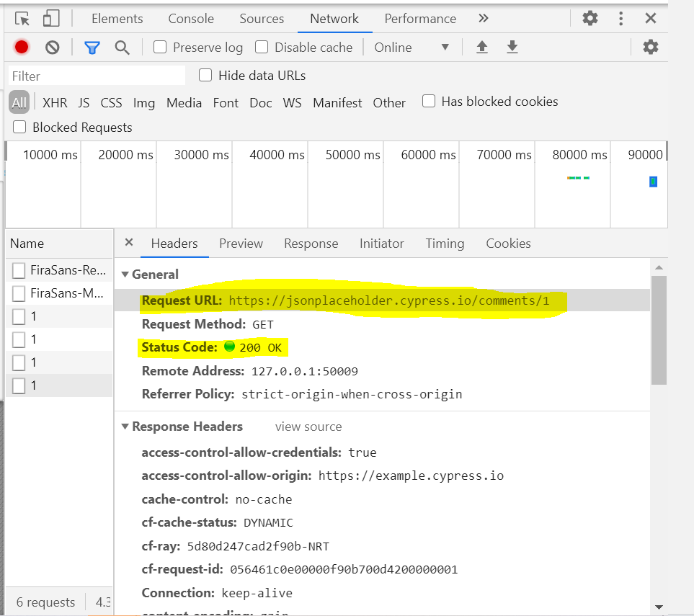Check Hide data URLs
This screenshot has width=694, height=616.
click(x=205, y=75)
